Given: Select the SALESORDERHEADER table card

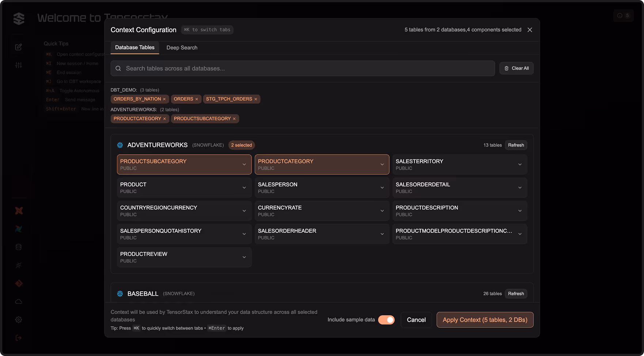Looking at the screenshot, I should click(322, 234).
